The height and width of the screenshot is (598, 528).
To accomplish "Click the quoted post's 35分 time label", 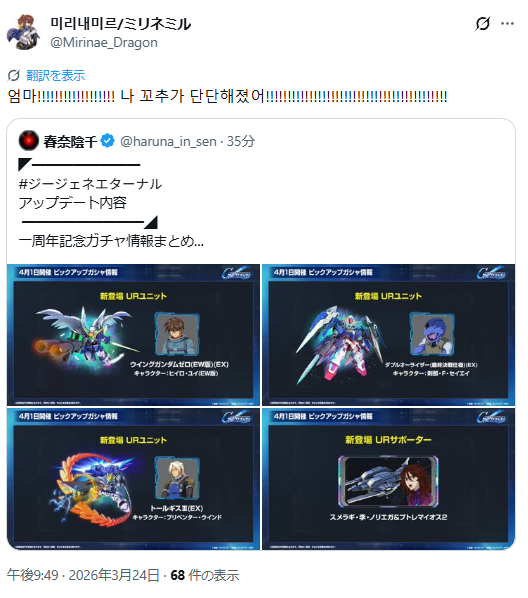I will click(x=241, y=141).
